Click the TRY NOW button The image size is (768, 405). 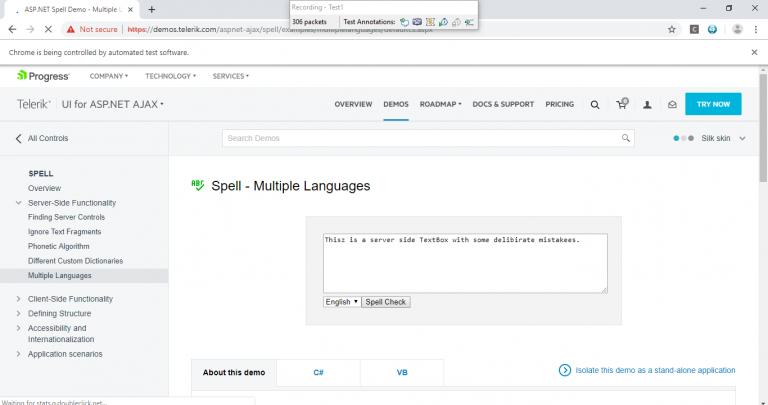click(x=713, y=104)
